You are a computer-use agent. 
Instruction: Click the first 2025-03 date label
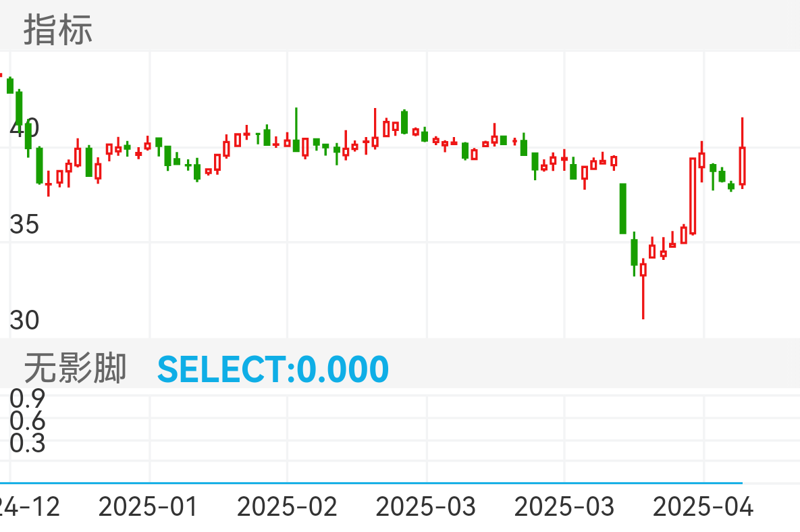click(x=427, y=506)
